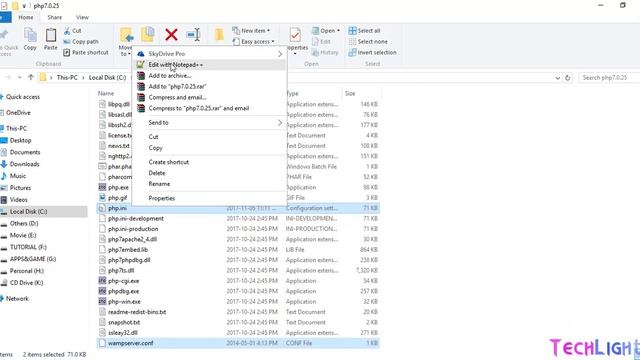
Task: Expand the Send to submenu
Action: [210, 122]
